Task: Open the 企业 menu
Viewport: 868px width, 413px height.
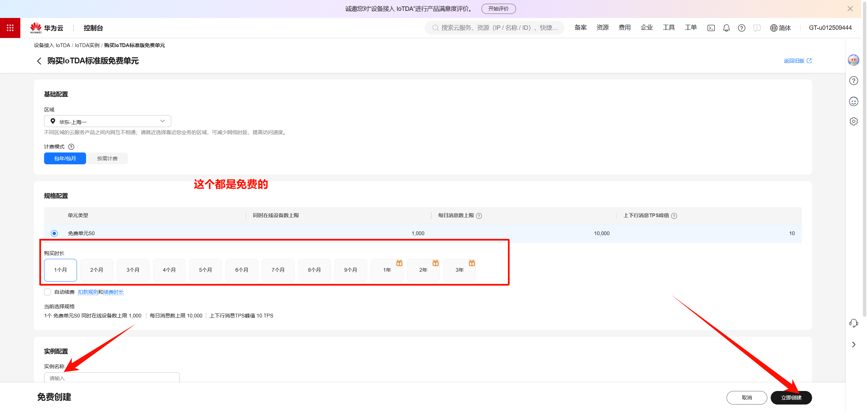Action: pos(647,27)
